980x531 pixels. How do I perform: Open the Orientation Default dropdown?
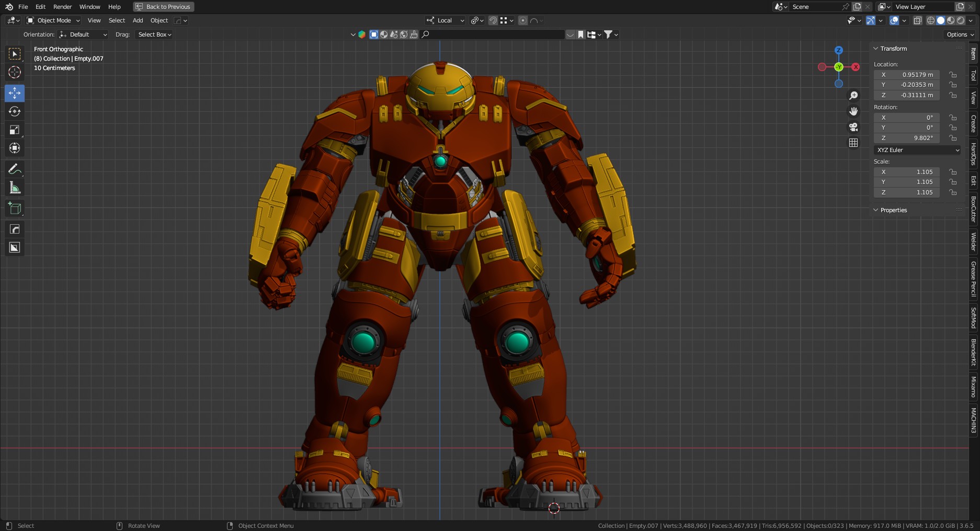coord(83,34)
